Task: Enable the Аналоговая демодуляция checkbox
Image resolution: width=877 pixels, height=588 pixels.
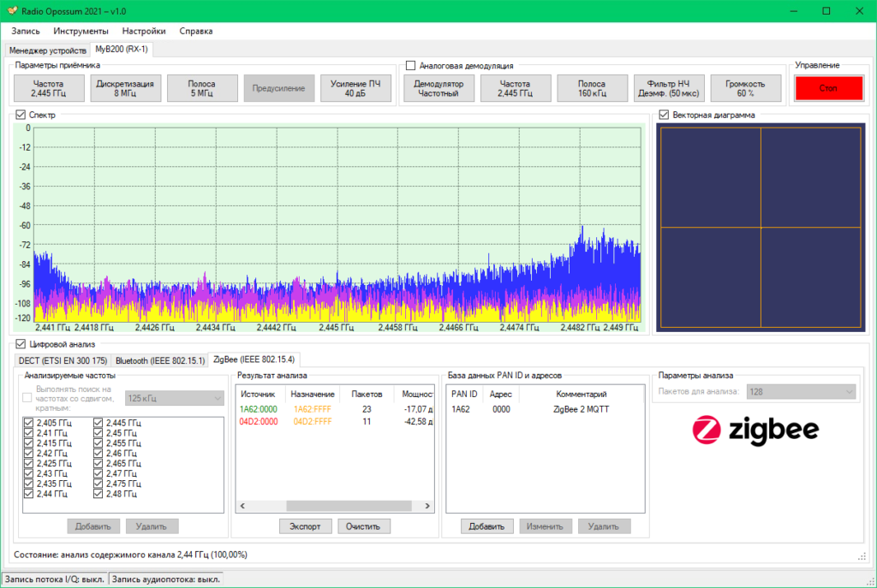Action: (411, 65)
